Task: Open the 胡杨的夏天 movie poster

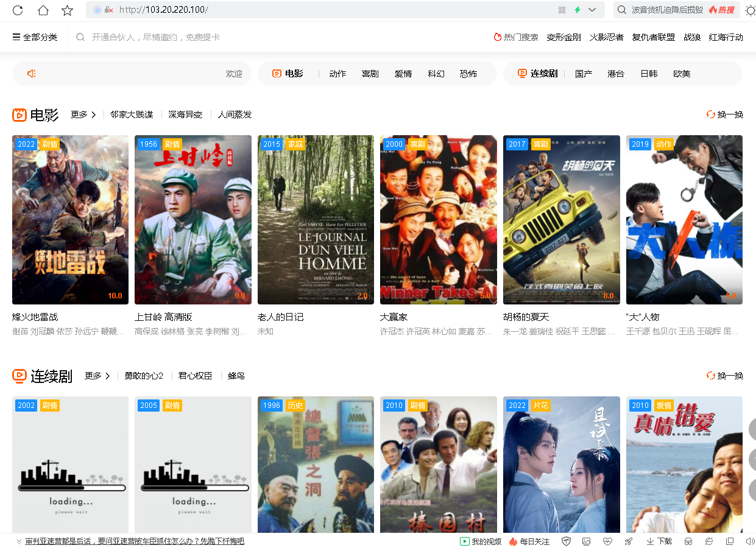Action: (562, 220)
